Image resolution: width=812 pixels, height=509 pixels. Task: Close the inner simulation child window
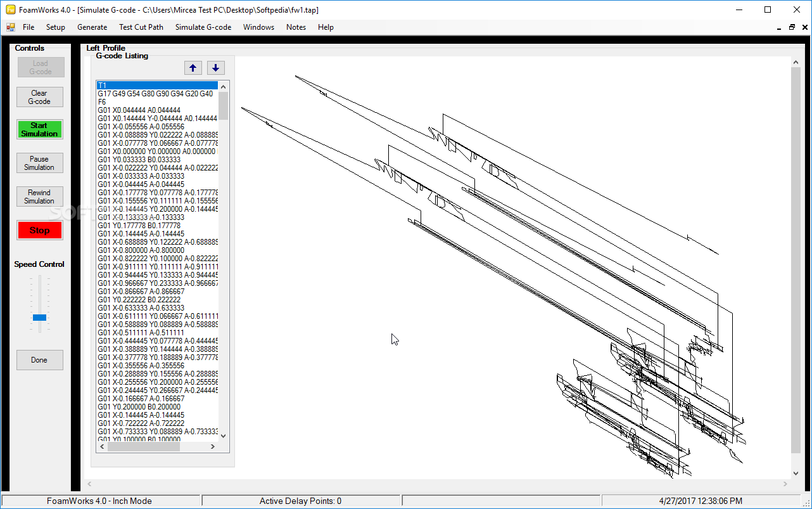(x=804, y=27)
